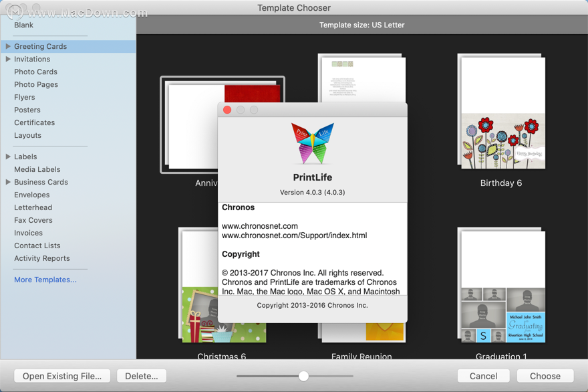Select the Blank template category
This screenshot has height=392, width=588.
point(23,25)
